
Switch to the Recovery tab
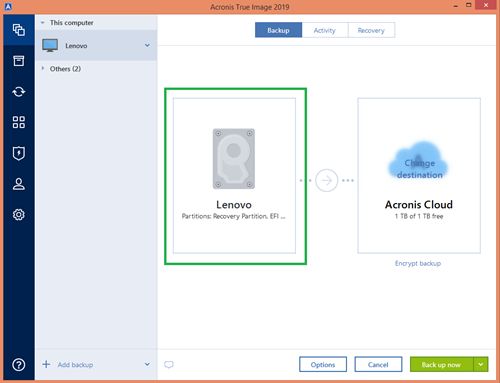click(x=371, y=30)
